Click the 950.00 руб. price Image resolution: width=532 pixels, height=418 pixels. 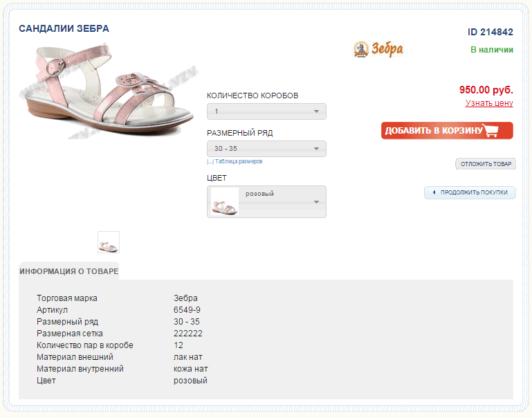tap(486, 90)
